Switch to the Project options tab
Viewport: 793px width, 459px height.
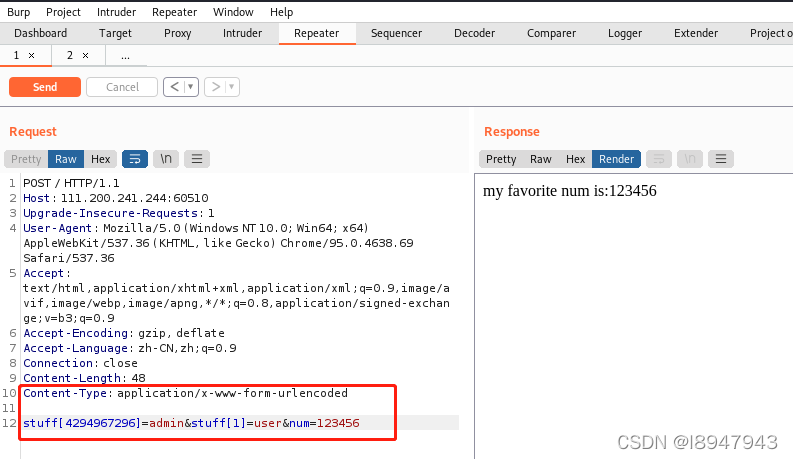[770, 33]
